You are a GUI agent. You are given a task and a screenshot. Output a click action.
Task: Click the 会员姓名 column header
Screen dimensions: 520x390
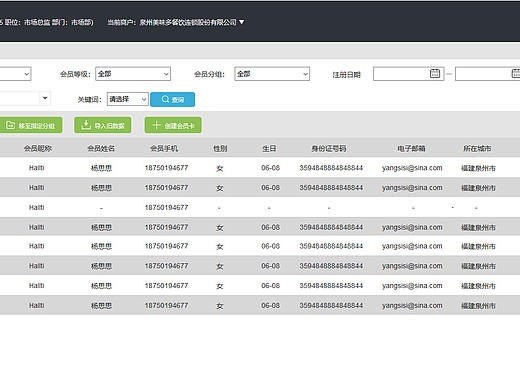click(x=101, y=148)
